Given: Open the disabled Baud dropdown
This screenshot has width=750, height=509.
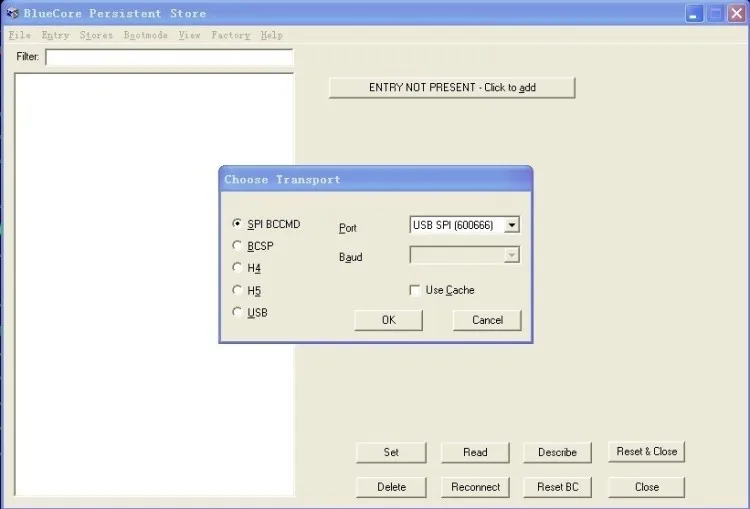Looking at the screenshot, I should [x=511, y=255].
